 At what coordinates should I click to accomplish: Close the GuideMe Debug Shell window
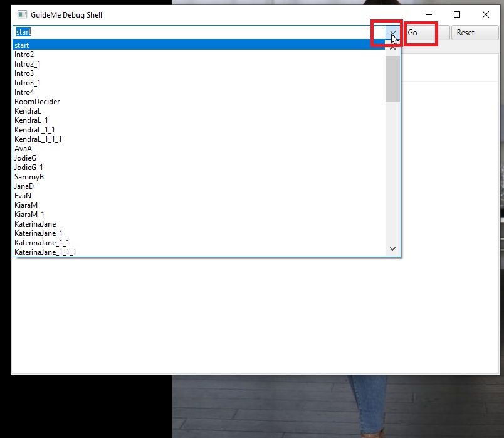[486, 14]
